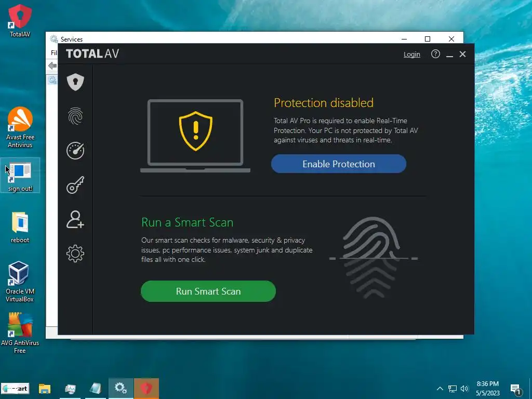Select the reboot desktop shortcut
Screen dimensions: 532x399
[x=20, y=228]
